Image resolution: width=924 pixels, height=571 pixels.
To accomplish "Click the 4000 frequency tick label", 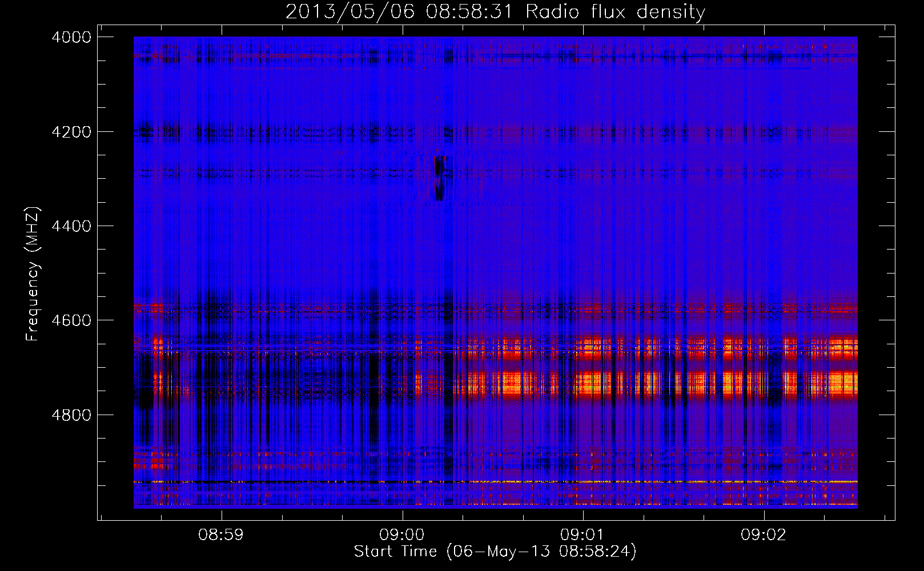I will tap(71, 37).
